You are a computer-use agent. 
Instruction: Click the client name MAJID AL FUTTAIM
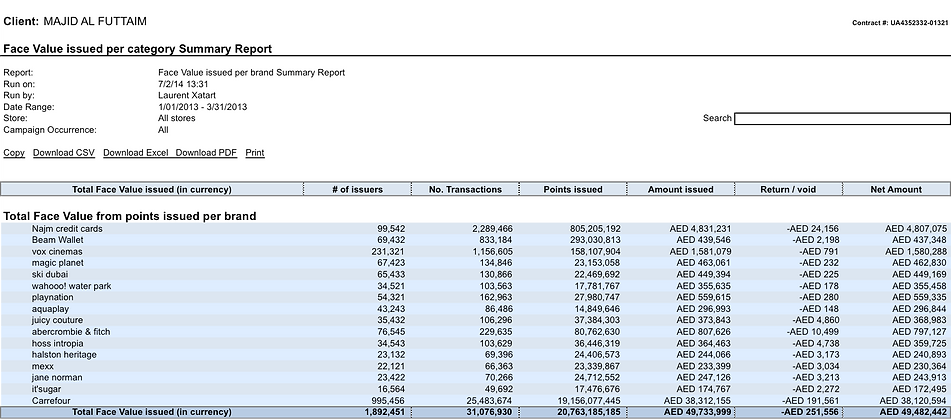tap(95, 22)
